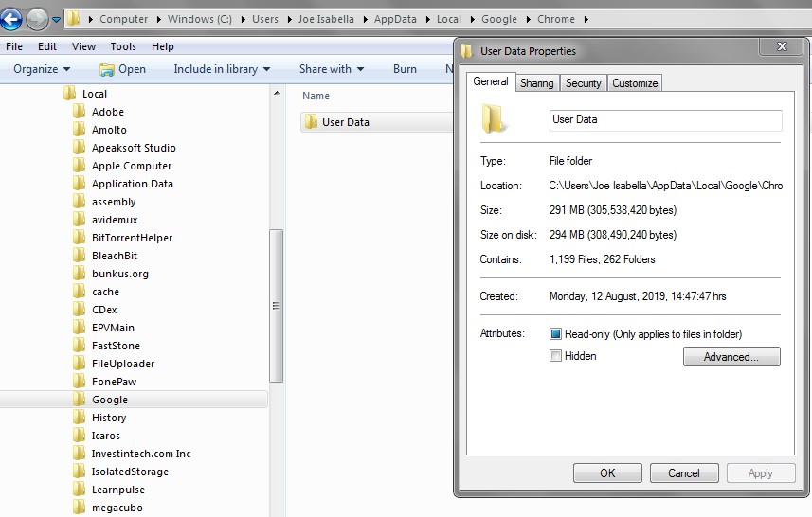Click the User Data folder icon in file list

pos(311,121)
